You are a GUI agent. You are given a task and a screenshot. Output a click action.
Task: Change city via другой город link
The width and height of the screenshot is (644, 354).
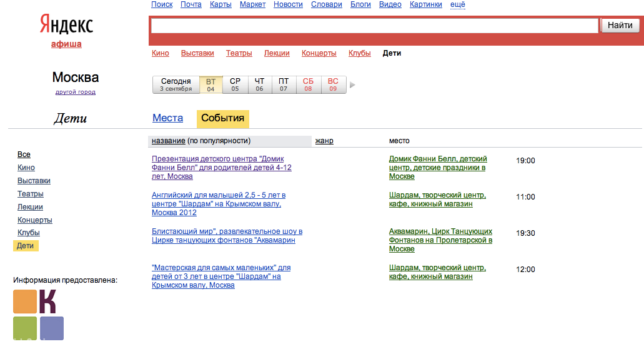point(76,92)
